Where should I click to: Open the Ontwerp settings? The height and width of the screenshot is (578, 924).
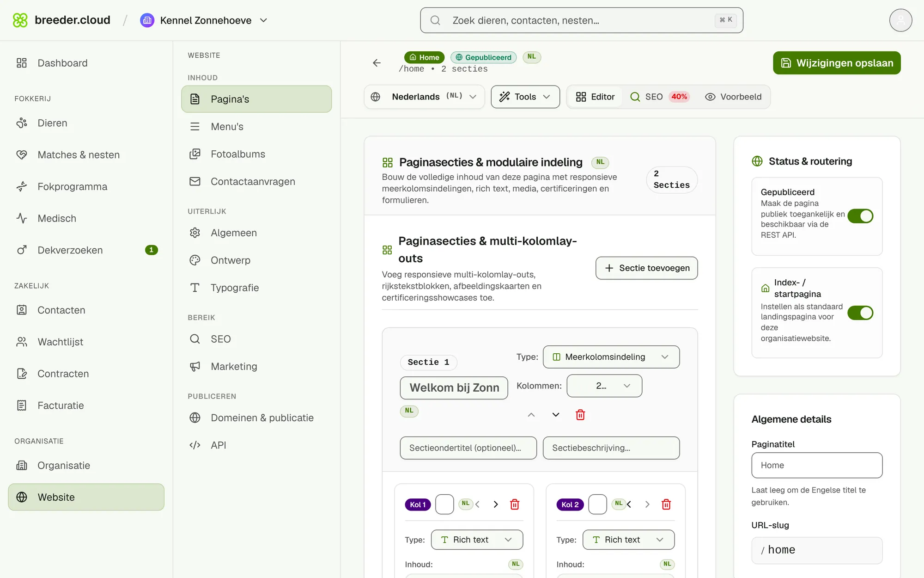coord(256,260)
